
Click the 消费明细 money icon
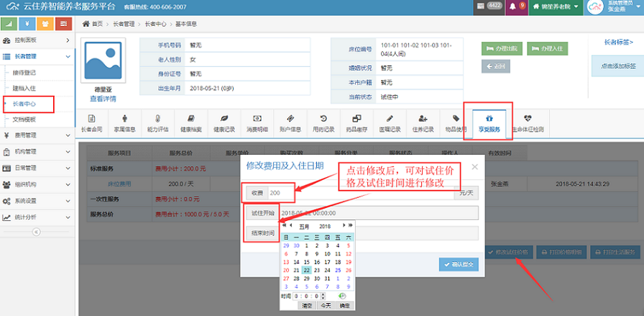[x=257, y=123]
